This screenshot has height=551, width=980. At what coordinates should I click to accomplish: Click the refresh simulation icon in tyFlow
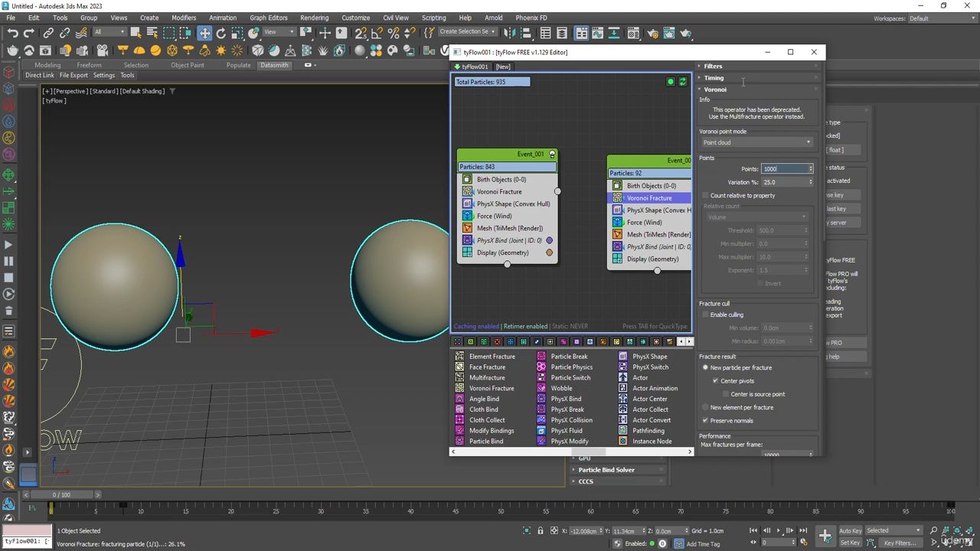[x=682, y=82]
